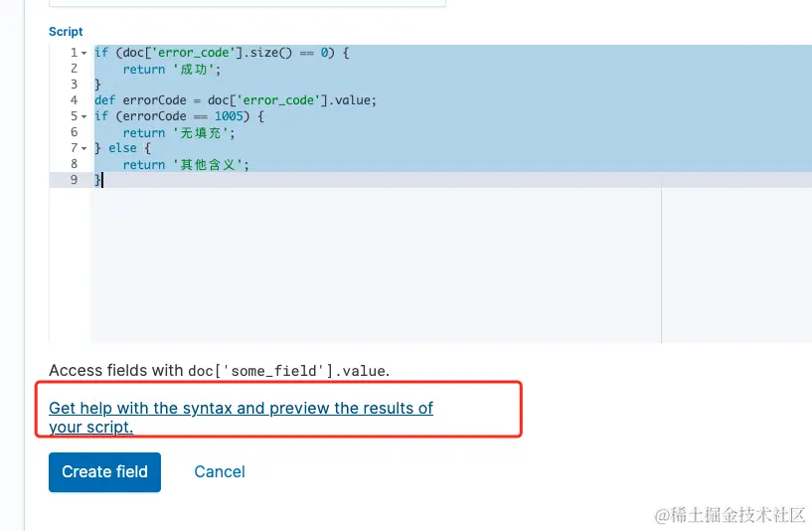Collapse the code fold arrow at line 1
The image size is (812, 531).
tap(84, 53)
